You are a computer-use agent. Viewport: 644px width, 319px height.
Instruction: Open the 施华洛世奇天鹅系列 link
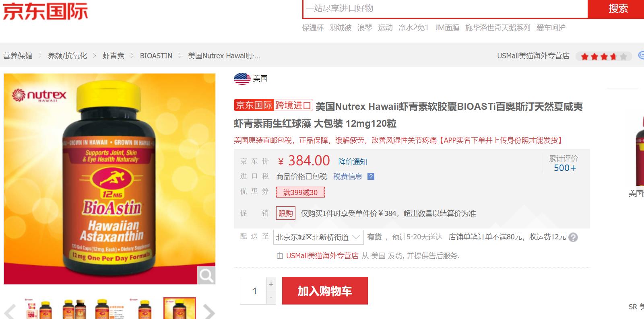[x=498, y=28]
